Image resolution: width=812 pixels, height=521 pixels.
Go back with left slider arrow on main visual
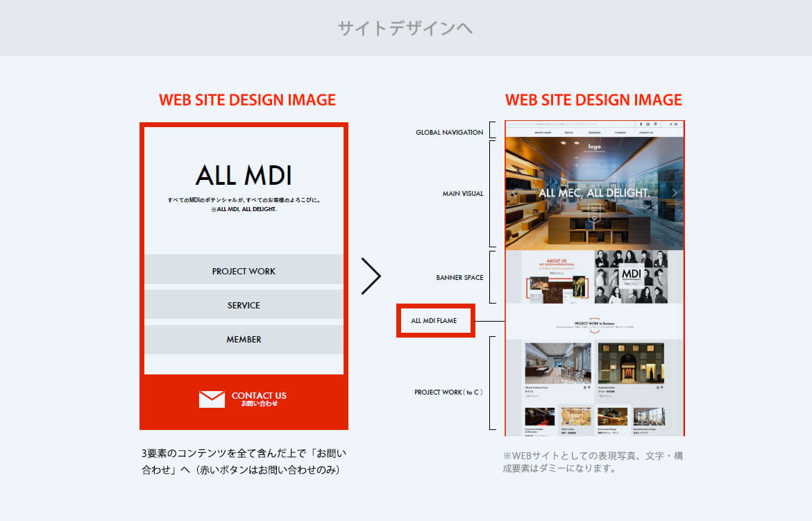tap(514, 195)
